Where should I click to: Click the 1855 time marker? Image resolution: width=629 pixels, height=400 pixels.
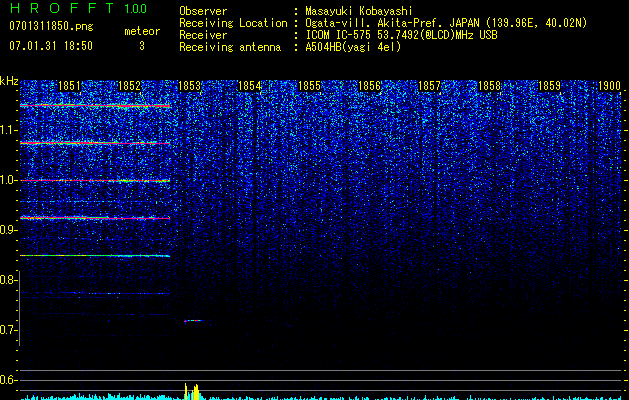309,86
